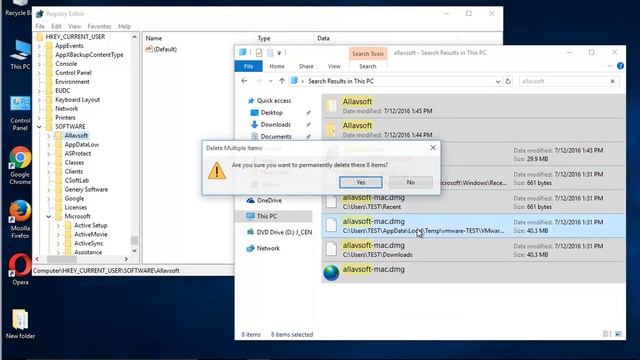This screenshot has height=360, width=640.
Task: Open Registry Editor Help menu
Action: point(124,26)
